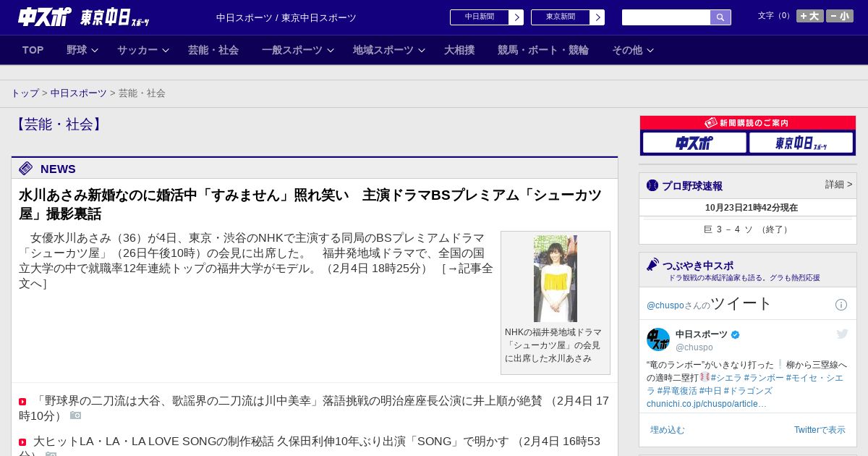Open the 東京新聞 site button
868x456 pixels.
click(x=561, y=17)
